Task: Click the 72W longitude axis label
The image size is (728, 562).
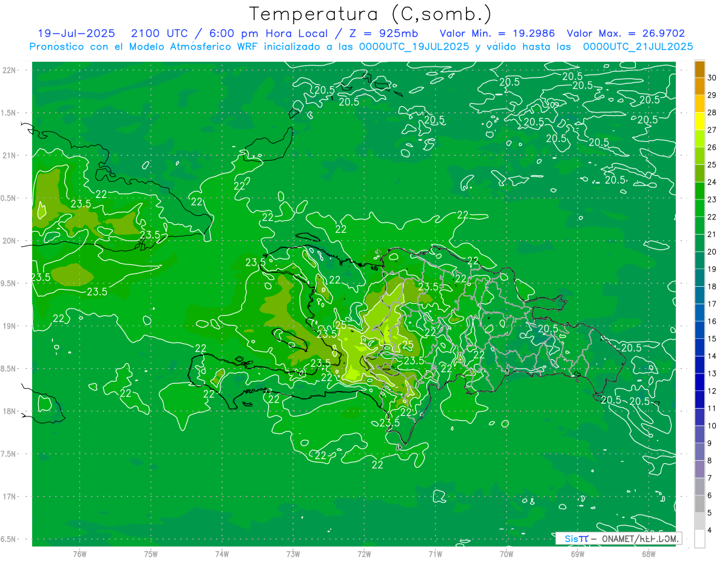Action: [x=364, y=554]
